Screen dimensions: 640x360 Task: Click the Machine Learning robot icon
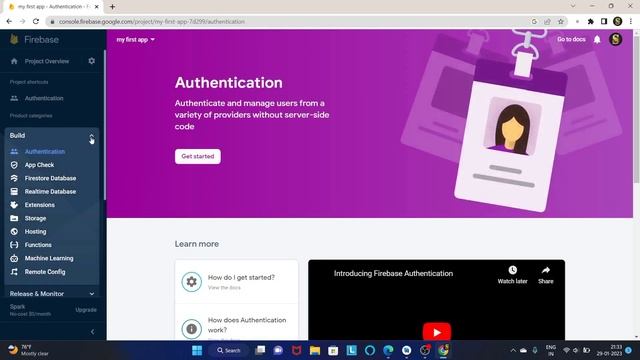point(14,258)
